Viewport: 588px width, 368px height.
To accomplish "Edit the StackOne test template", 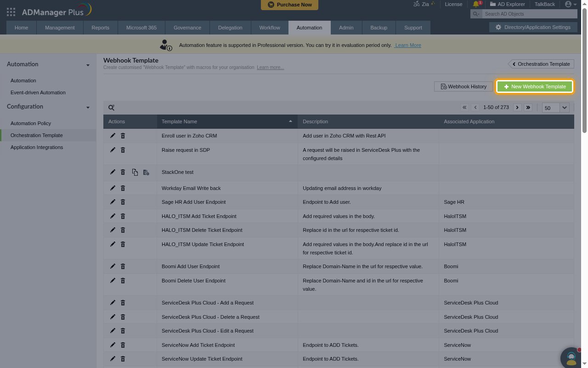I will (x=113, y=172).
